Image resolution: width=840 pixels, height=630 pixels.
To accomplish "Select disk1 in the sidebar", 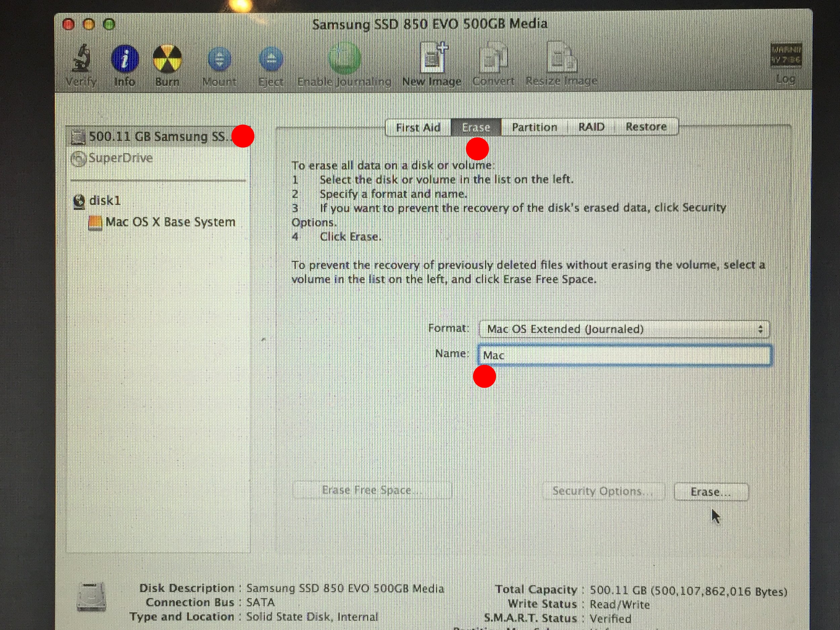I will click(x=158, y=201).
